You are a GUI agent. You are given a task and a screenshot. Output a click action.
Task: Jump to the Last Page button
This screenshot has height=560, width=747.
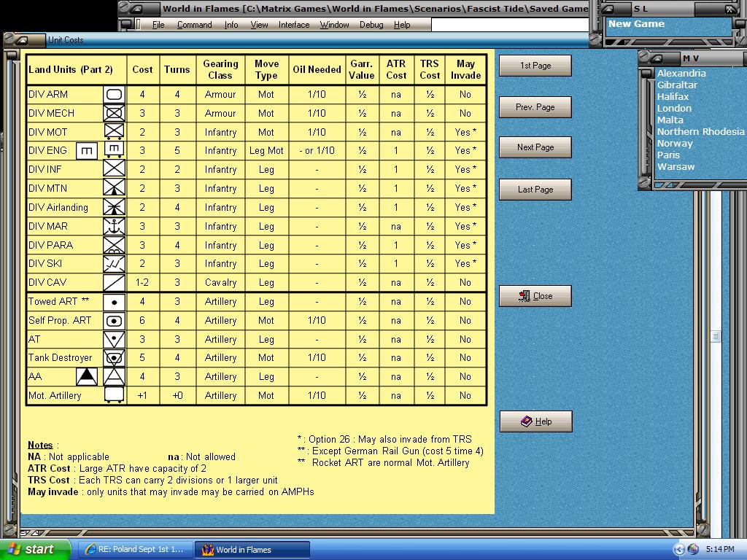click(x=535, y=190)
